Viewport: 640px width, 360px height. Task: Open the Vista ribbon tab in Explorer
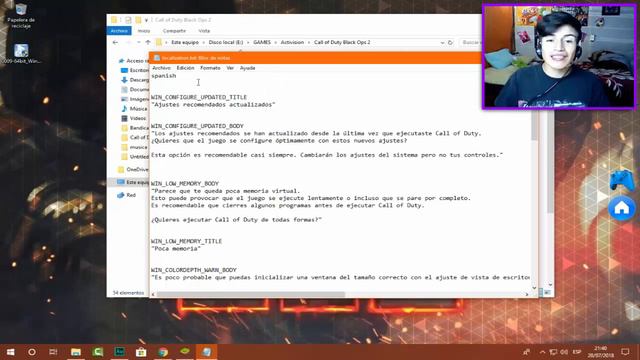(204, 31)
